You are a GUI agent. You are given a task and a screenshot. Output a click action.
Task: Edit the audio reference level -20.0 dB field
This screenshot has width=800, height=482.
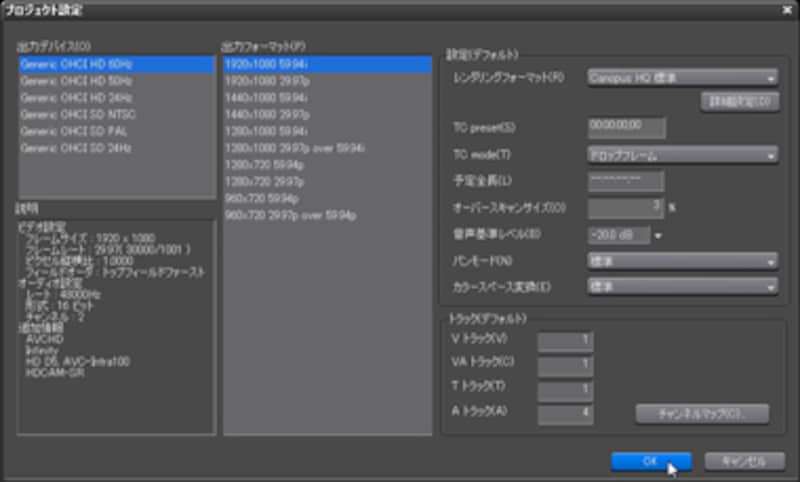[619, 235]
